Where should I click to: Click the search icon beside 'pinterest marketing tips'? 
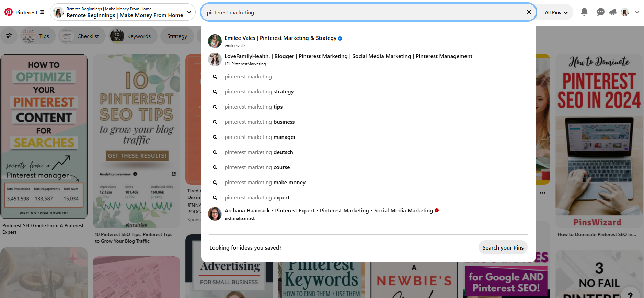[215, 107]
